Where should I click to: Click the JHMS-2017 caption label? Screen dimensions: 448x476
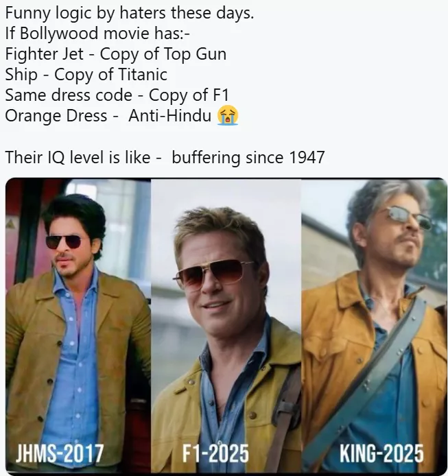pyautogui.click(x=60, y=453)
